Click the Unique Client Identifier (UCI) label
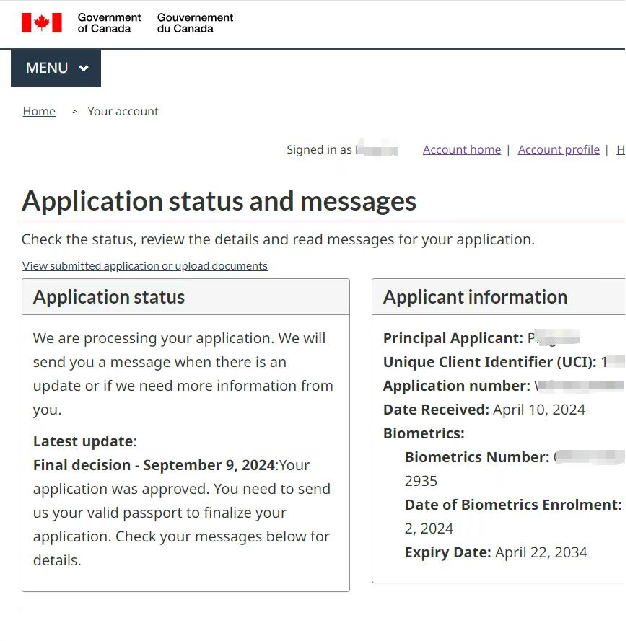The height and width of the screenshot is (641, 626). tap(489, 362)
